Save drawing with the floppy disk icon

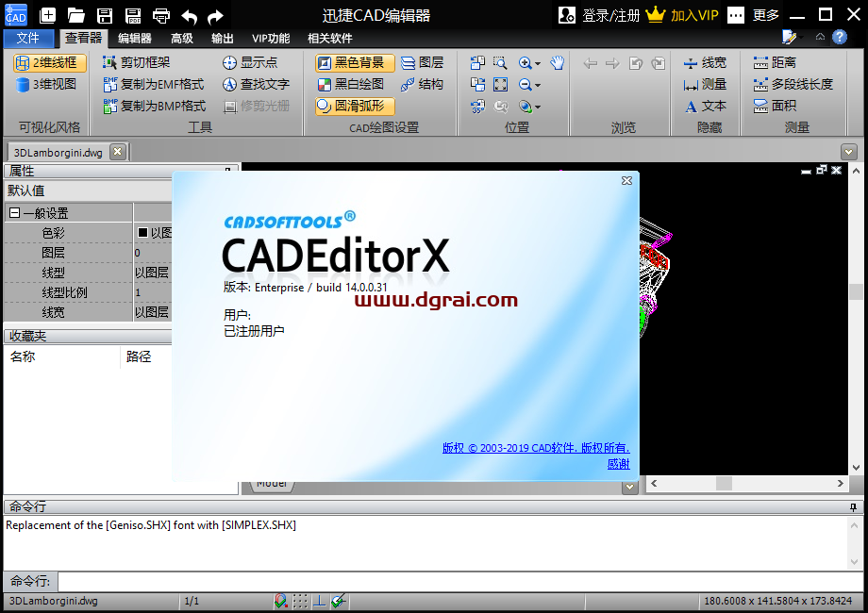[x=105, y=15]
